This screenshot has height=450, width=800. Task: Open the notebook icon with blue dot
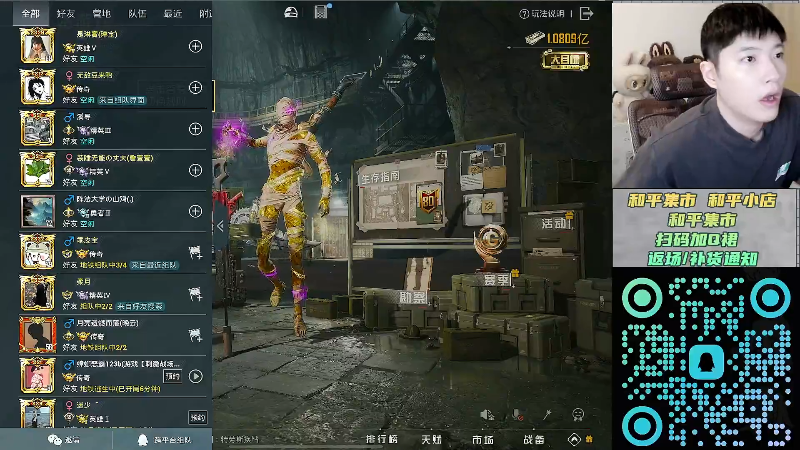(321, 11)
